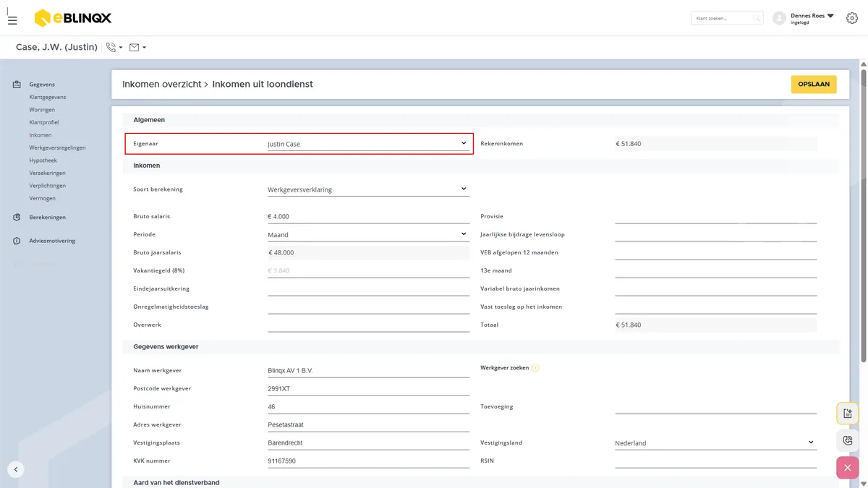Viewport: 868px width, 488px height.
Task: Open the phone contact options for Justin
Action: (x=114, y=48)
